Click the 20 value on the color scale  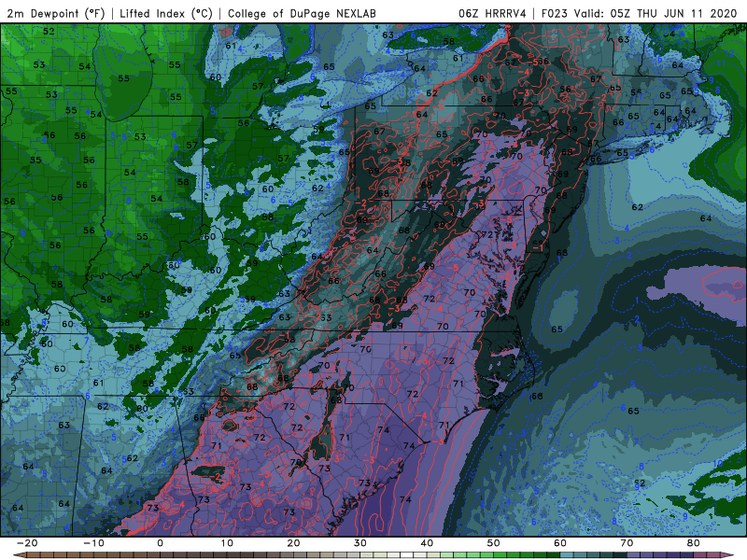pos(293,543)
